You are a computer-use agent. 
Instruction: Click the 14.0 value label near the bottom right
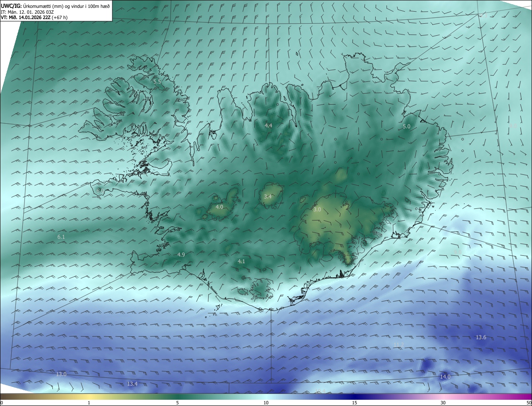[x=445, y=377]
